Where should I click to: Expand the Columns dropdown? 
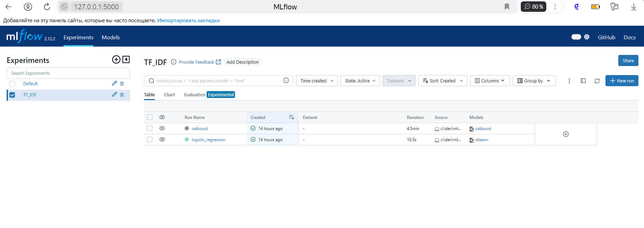pos(490,81)
